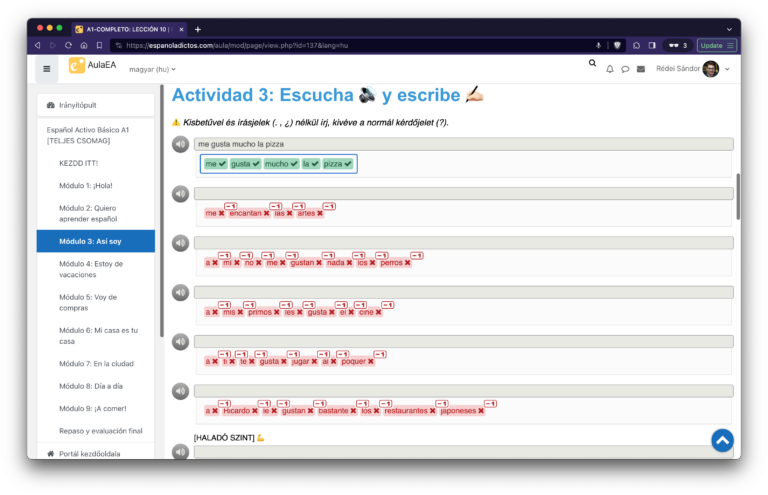
Task: Play audio for 'me gusta mucho la pizza'
Action: [x=180, y=144]
